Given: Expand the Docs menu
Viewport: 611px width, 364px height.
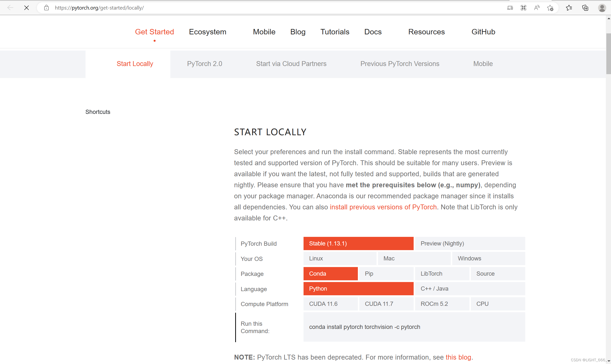Looking at the screenshot, I should tap(373, 32).
